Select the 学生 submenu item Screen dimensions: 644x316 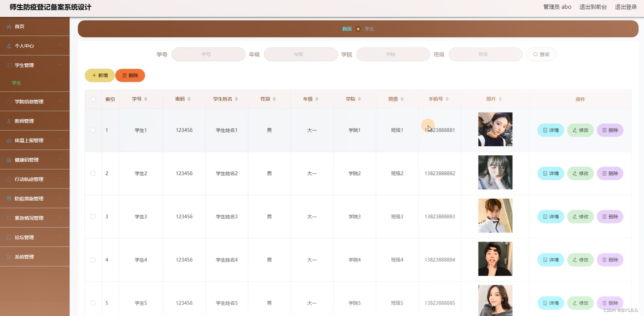point(35,83)
